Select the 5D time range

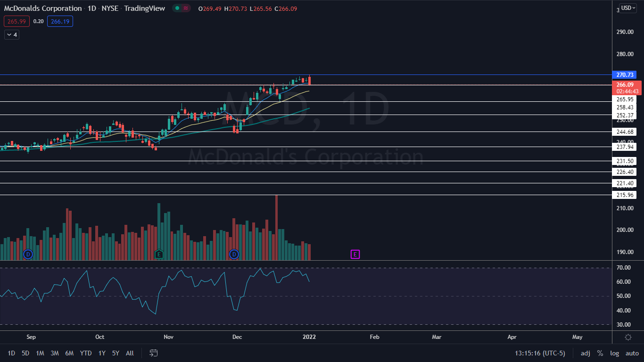pyautogui.click(x=25, y=353)
